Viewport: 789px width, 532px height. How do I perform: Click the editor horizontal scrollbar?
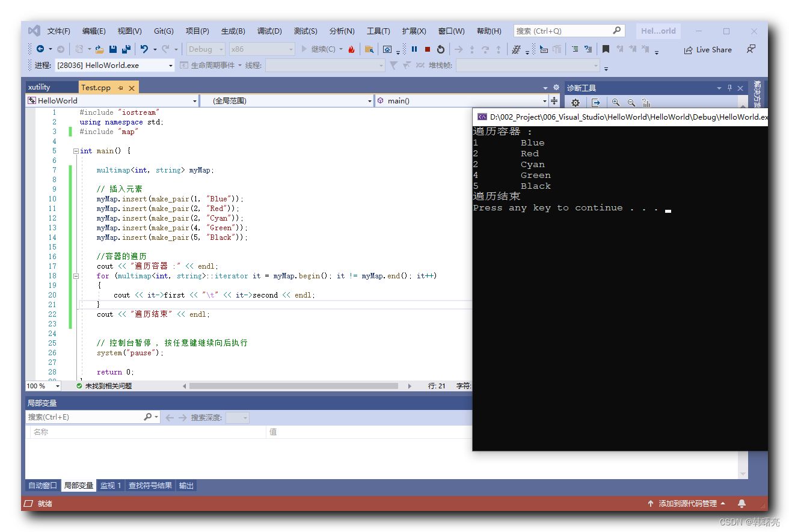[293, 386]
